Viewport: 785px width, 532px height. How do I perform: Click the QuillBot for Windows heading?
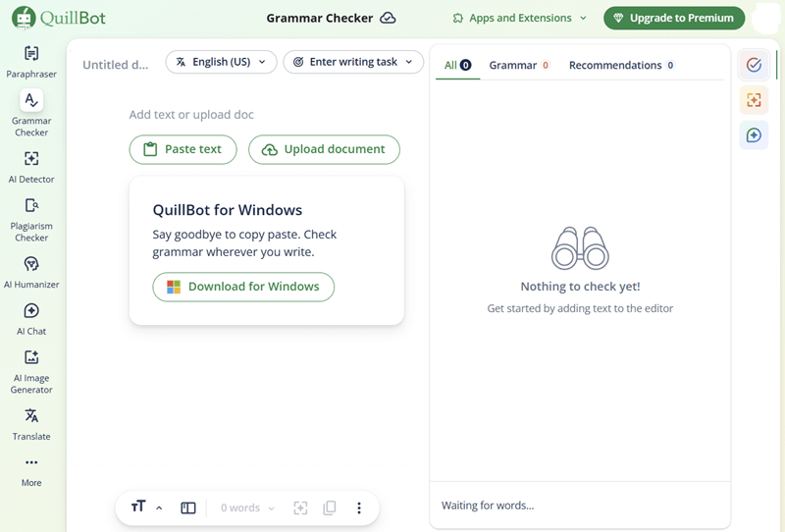228,209
